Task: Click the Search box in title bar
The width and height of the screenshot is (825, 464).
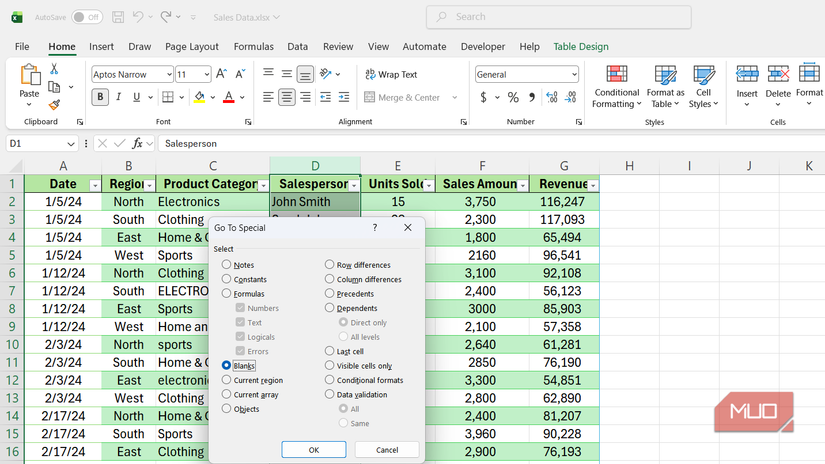Action: coord(559,17)
